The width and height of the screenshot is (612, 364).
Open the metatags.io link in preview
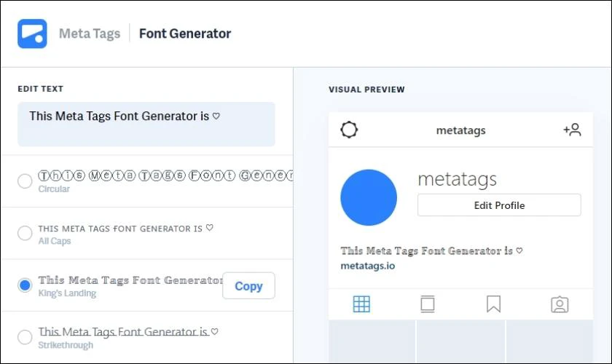[368, 266]
